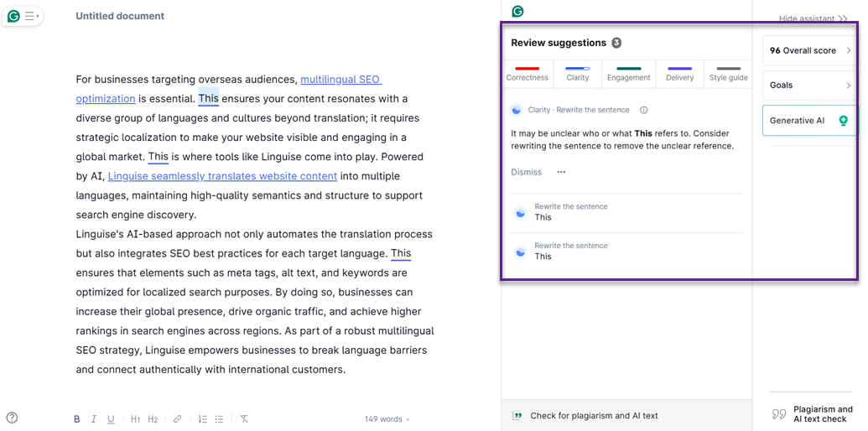Click the Clarity suggestion icon in the card header
This screenshot has width=868, height=431.
coord(517,110)
